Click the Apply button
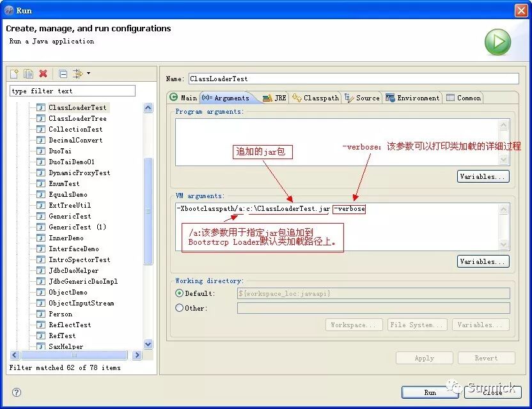The image size is (532, 409). pyautogui.click(x=425, y=358)
